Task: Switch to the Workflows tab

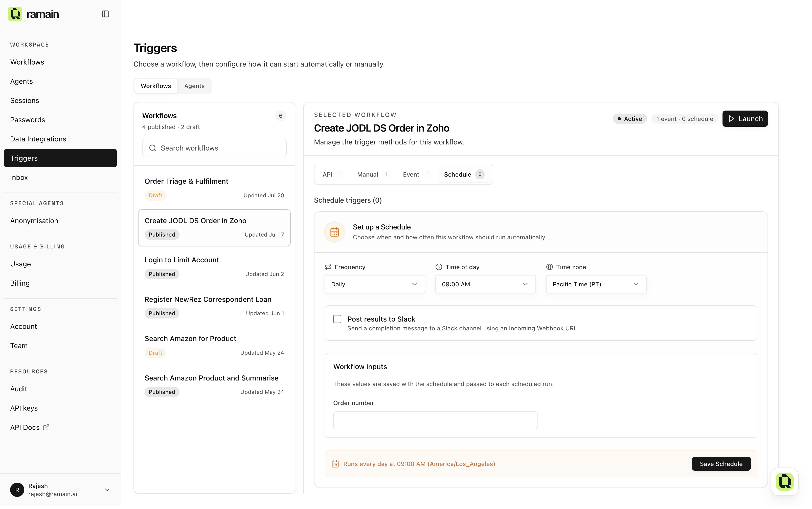Action: click(156, 86)
